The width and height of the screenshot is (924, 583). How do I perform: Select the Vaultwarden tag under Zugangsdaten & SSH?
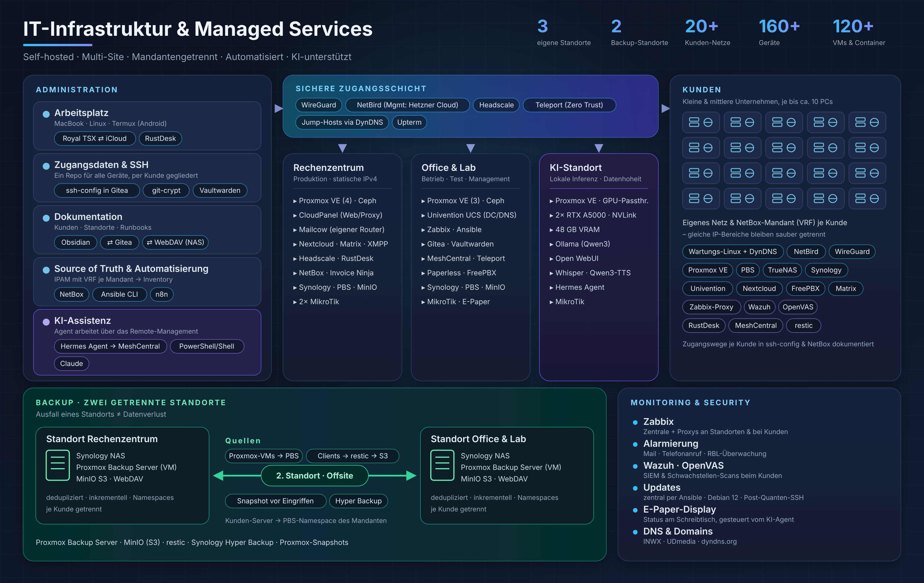coord(220,190)
